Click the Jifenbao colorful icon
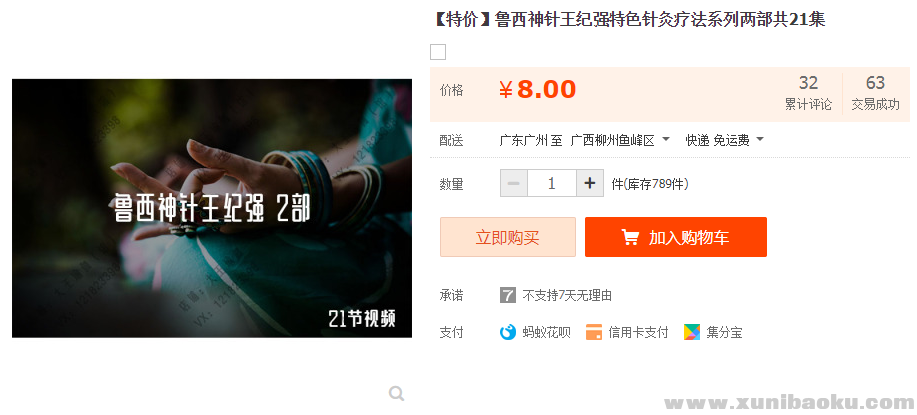 (692, 333)
